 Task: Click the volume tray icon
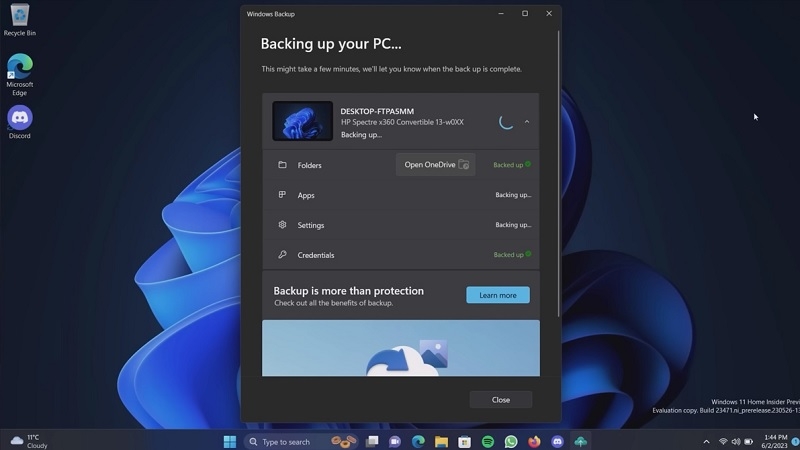point(736,442)
